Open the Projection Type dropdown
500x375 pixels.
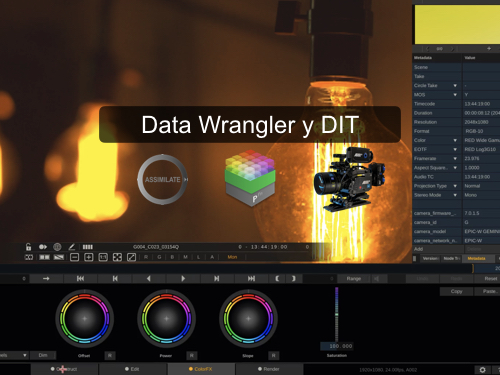click(455, 186)
